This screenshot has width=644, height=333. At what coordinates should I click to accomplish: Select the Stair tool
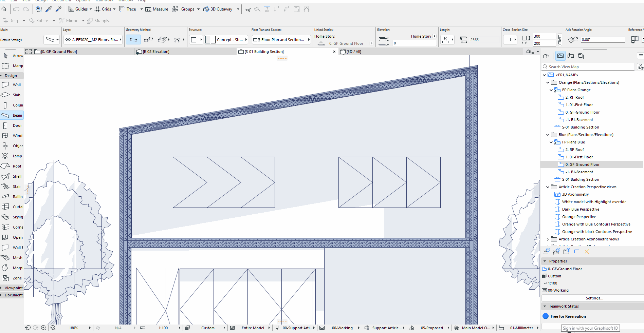(x=12, y=187)
